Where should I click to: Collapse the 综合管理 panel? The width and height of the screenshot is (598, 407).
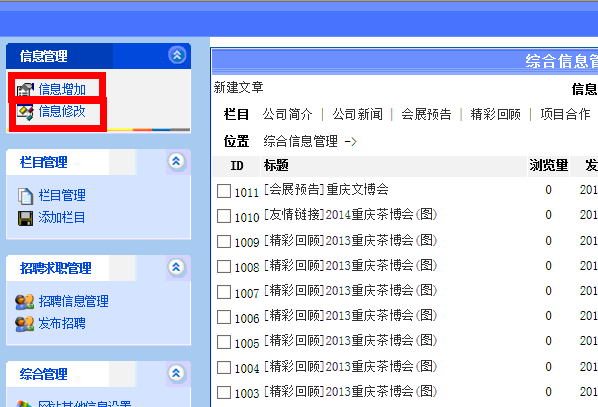pyautogui.click(x=176, y=373)
